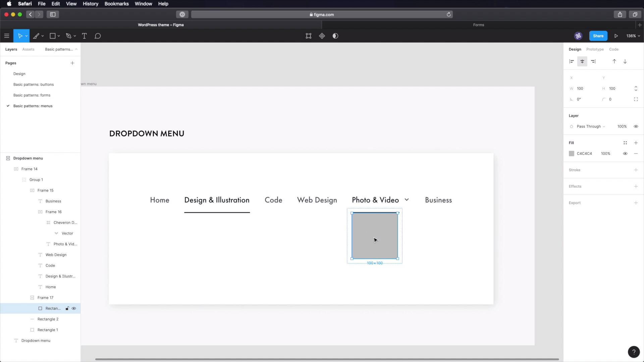
Task: Open the Bookmarks menu in menu bar
Action: pos(116,4)
